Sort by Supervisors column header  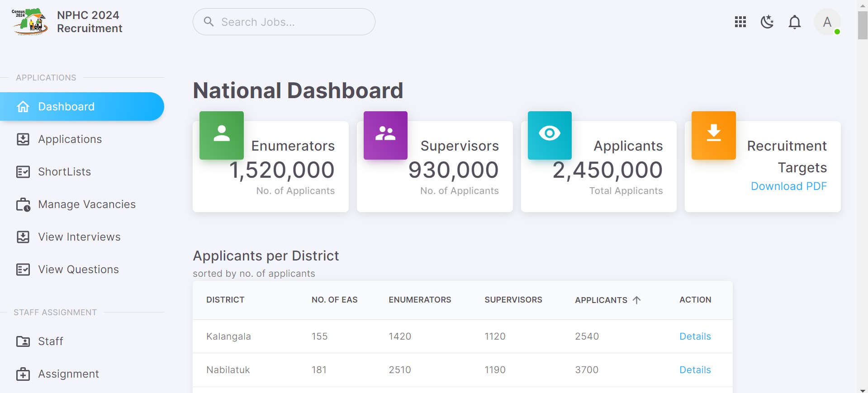513,300
